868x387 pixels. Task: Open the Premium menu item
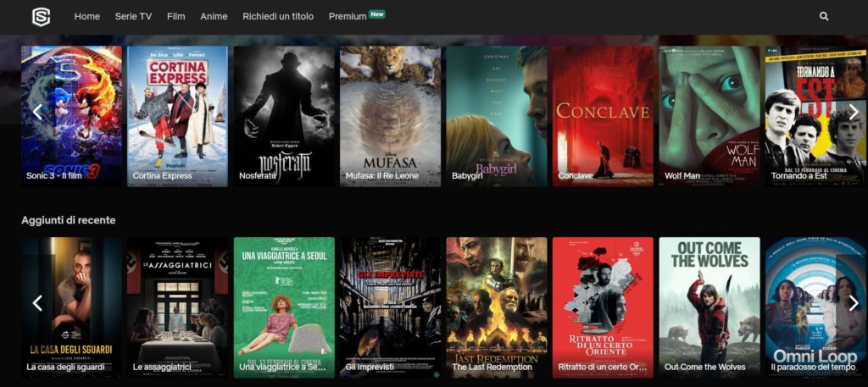click(x=347, y=17)
